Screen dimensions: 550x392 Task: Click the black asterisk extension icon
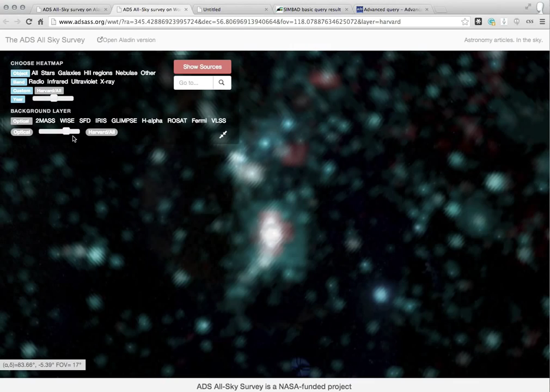[x=478, y=22]
